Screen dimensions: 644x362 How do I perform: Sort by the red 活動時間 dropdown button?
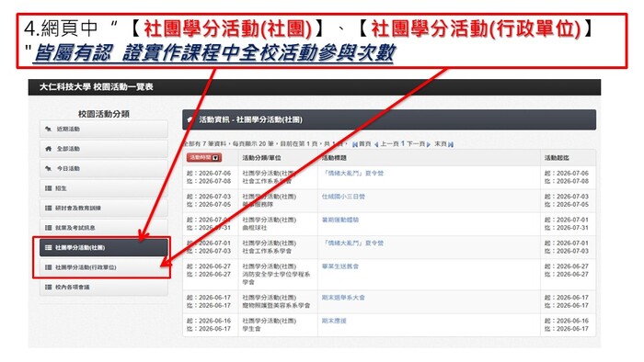pos(204,157)
